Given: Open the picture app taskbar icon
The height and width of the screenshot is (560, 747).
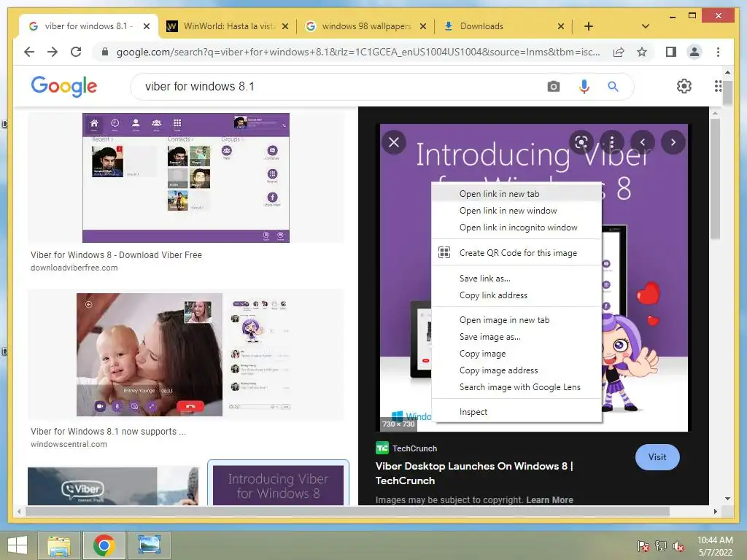Looking at the screenshot, I should pos(149,545).
